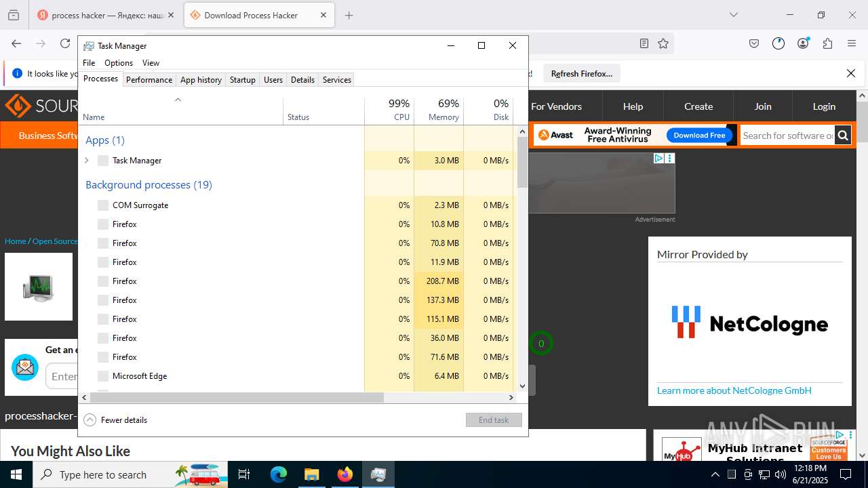Select the COM Surrogate process row
This screenshot has width=868, height=488.
297,205
